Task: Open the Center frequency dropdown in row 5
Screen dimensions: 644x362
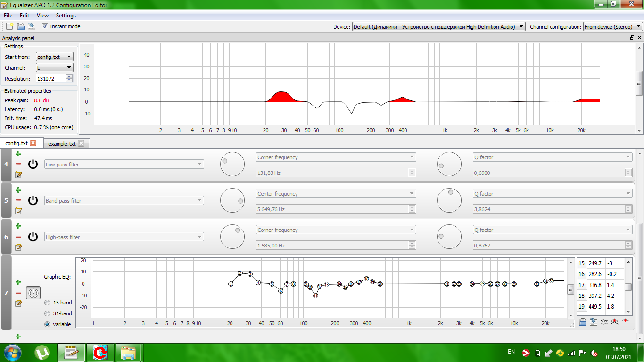Action: 336,194
